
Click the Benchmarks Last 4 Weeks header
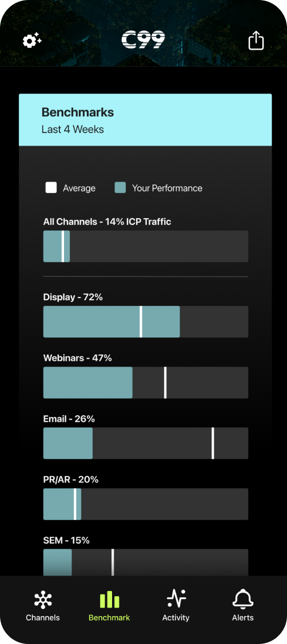145,120
